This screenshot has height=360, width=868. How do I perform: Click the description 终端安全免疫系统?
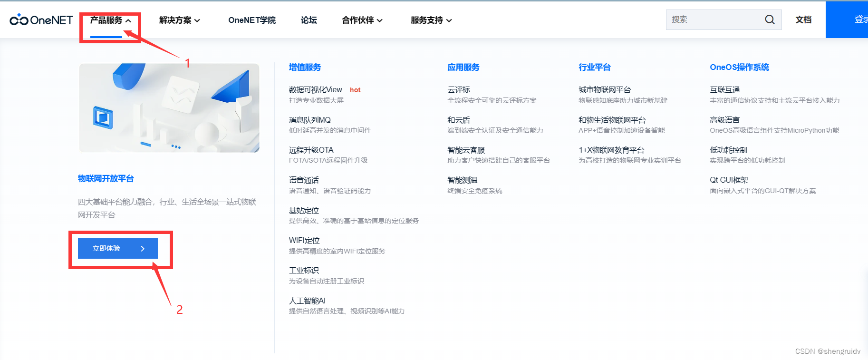tap(475, 191)
